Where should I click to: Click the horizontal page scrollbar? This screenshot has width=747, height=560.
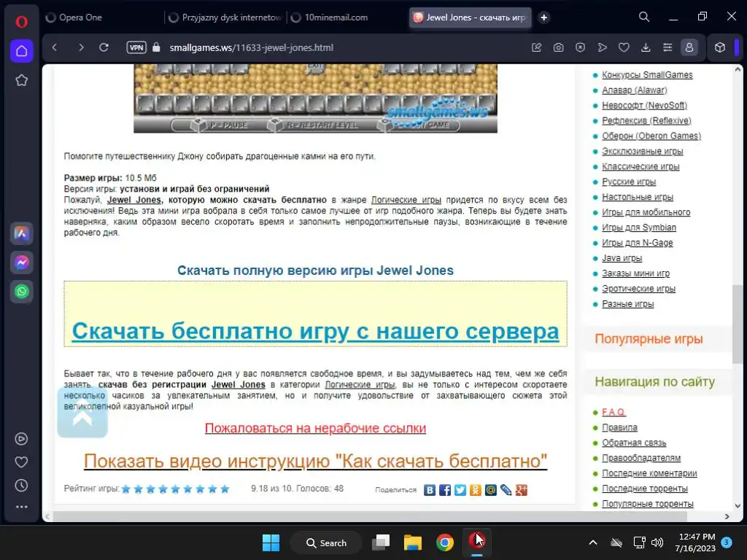point(370,516)
